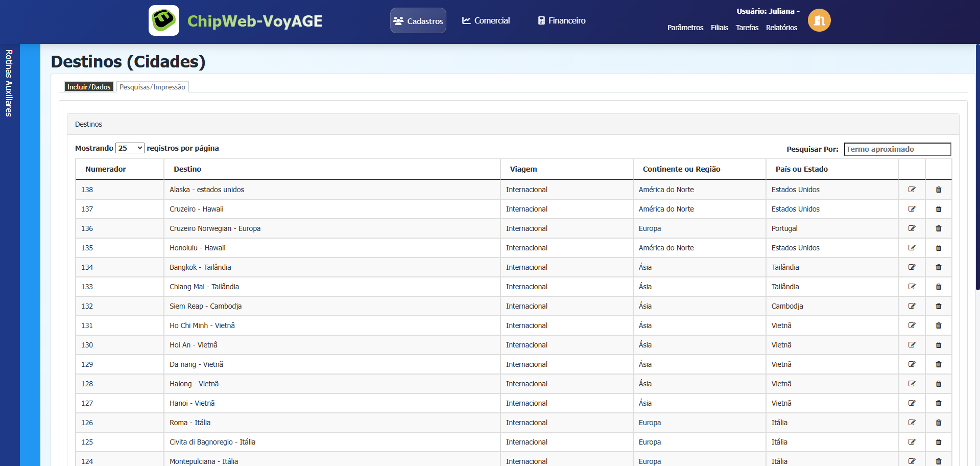Delete the Hanoi - Vietnã destination
The height and width of the screenshot is (466, 980).
point(938,403)
